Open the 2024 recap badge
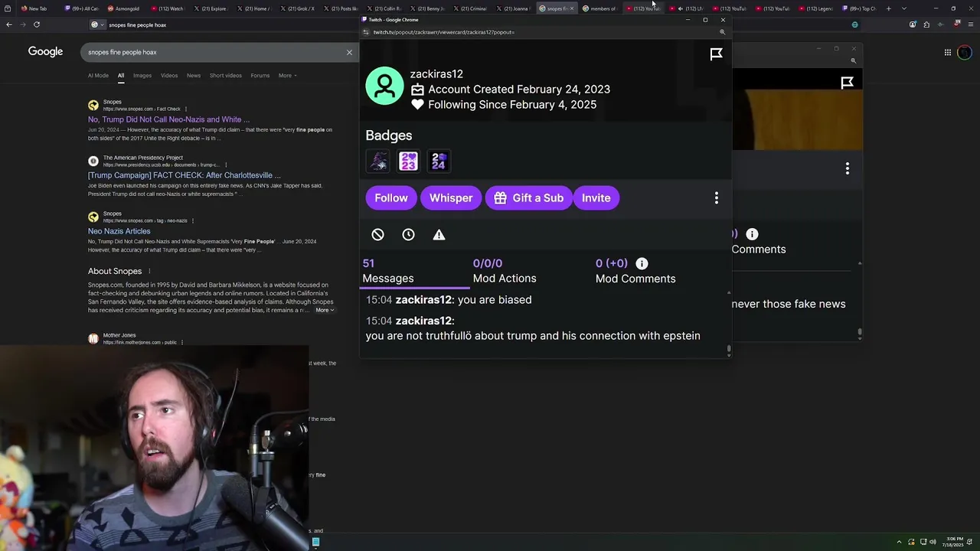Screen dimensions: 980x551 439,161
